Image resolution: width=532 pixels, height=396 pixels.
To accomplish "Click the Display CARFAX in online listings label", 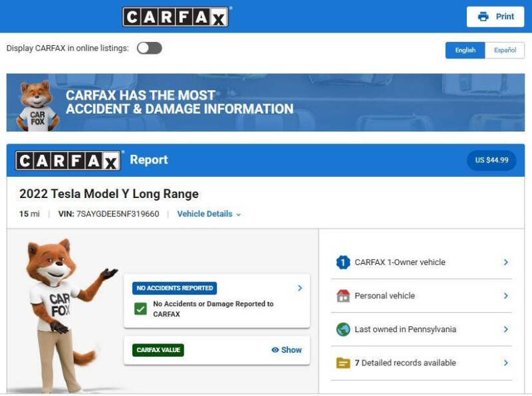I will pos(68,48).
